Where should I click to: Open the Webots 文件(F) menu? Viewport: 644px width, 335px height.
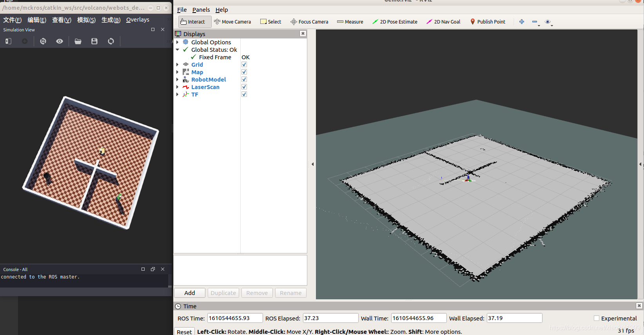click(13, 20)
